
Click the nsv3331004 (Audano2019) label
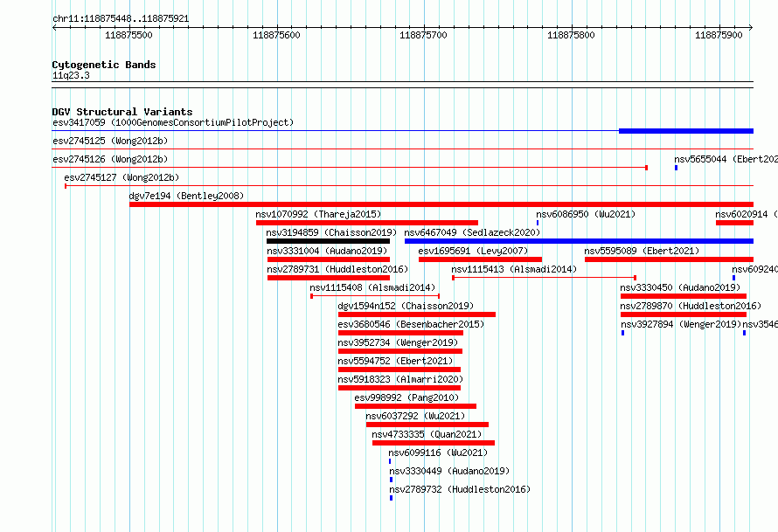(327, 251)
